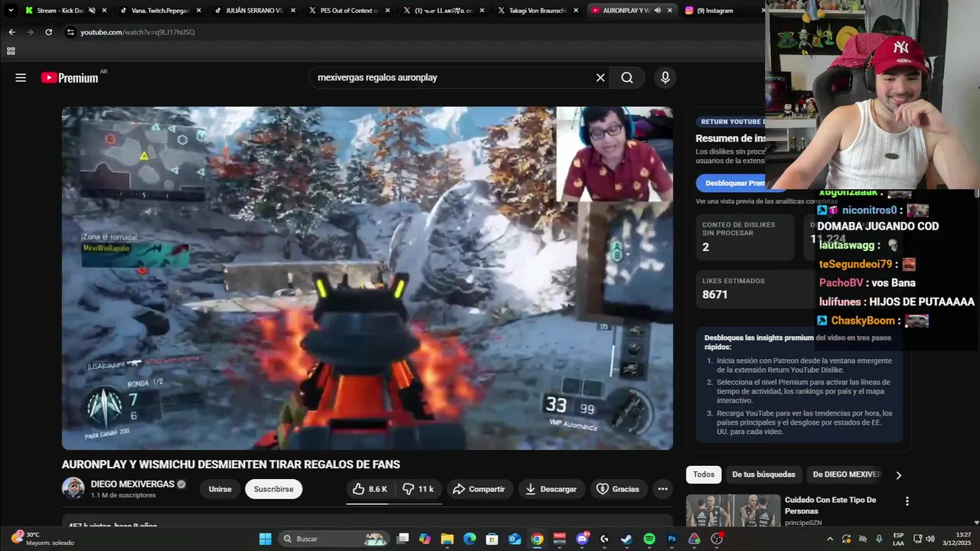The image size is (980, 551).
Task: Open Outlook from taskbar
Action: [514, 539]
